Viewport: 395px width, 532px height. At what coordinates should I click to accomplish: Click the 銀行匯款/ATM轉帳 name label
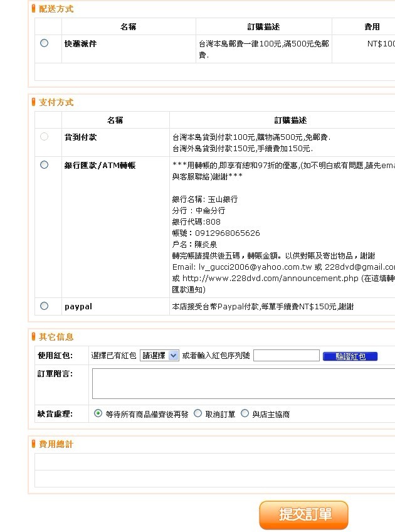click(x=100, y=165)
